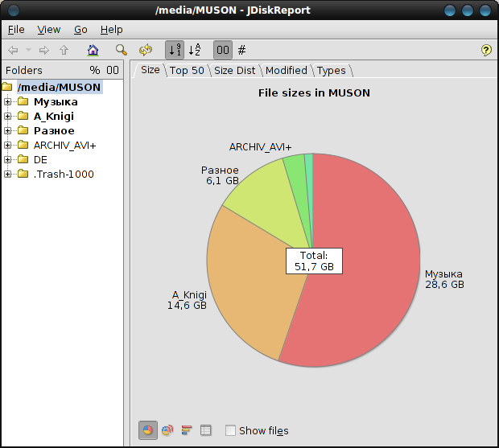Click the File sizes in MUSON title

click(314, 92)
